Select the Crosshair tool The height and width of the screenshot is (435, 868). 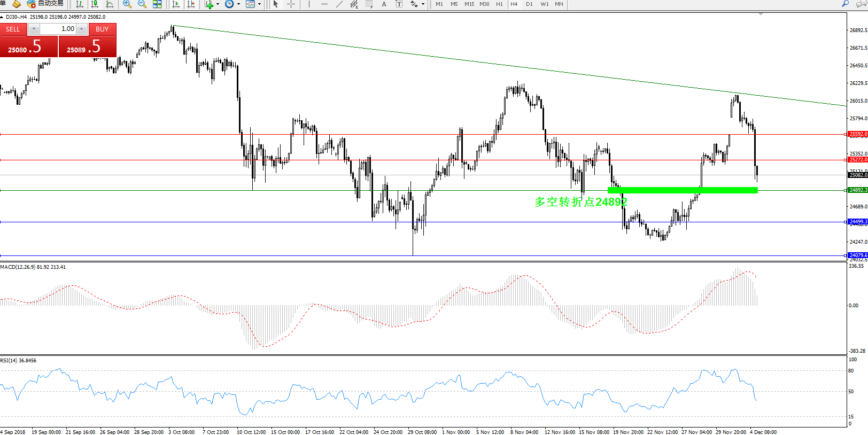coord(291,4)
